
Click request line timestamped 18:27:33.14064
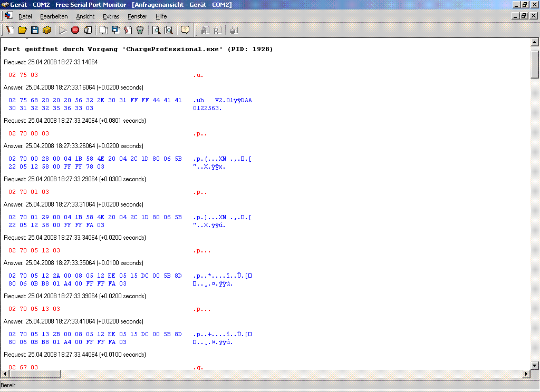click(x=51, y=62)
